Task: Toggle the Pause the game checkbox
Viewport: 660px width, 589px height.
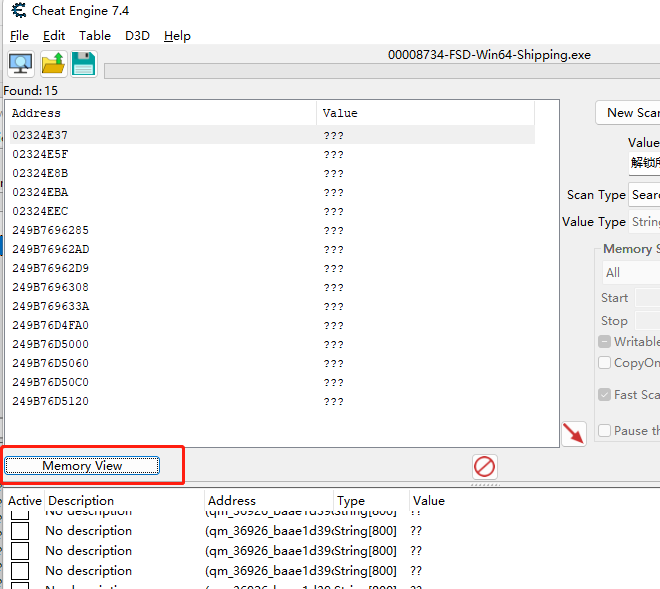Action: pos(604,431)
